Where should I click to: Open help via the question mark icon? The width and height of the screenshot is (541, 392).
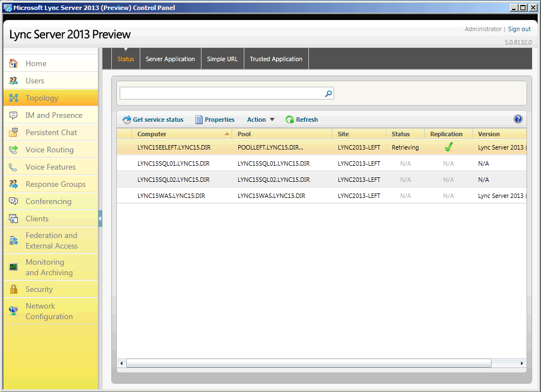coord(518,118)
